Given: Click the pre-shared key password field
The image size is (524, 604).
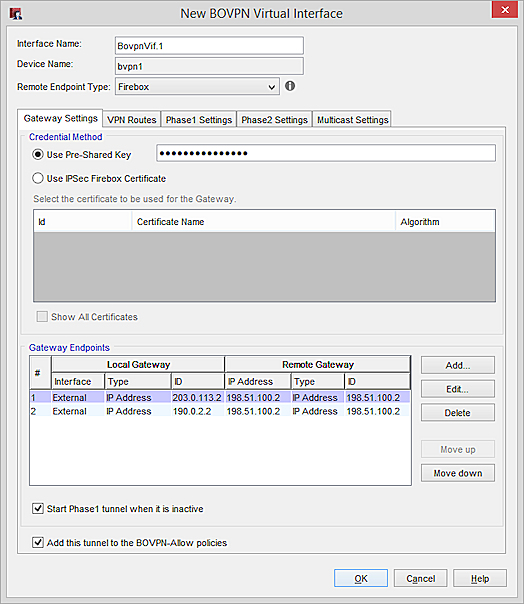Looking at the screenshot, I should pos(326,153).
